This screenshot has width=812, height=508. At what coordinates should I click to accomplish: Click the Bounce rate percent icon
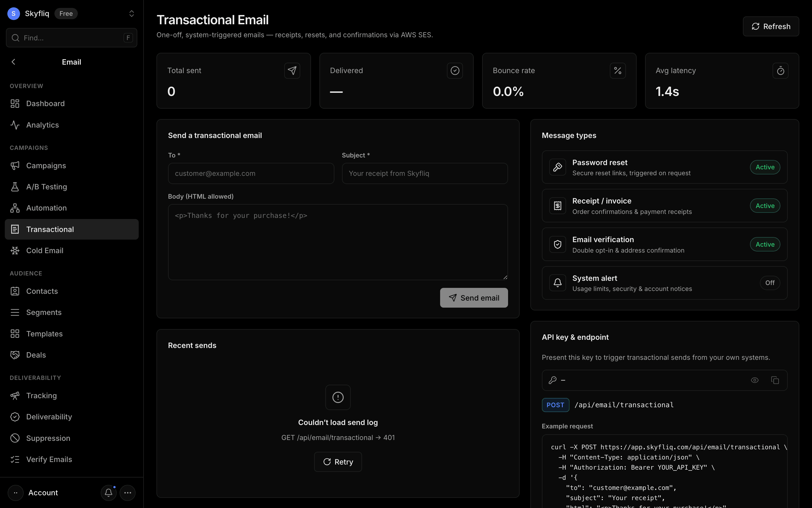[x=617, y=71]
